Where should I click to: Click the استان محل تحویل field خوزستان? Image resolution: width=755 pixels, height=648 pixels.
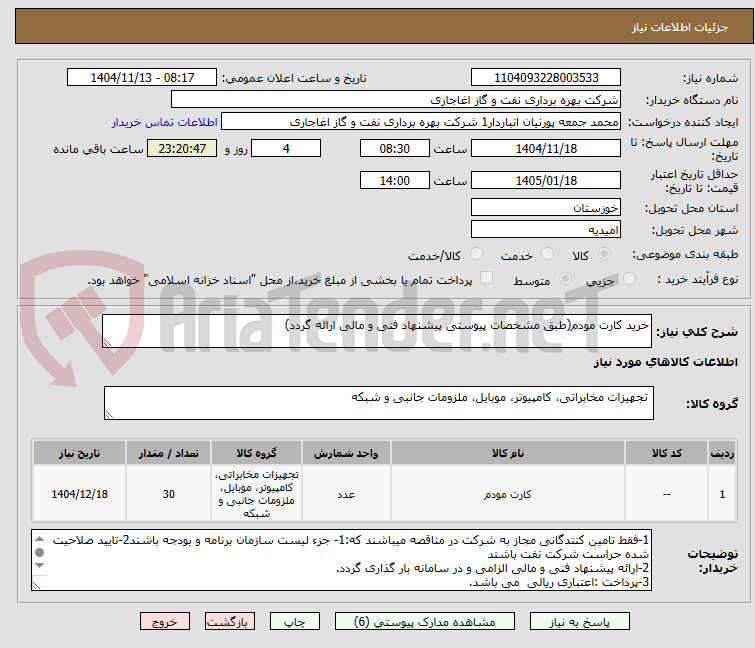(x=546, y=207)
